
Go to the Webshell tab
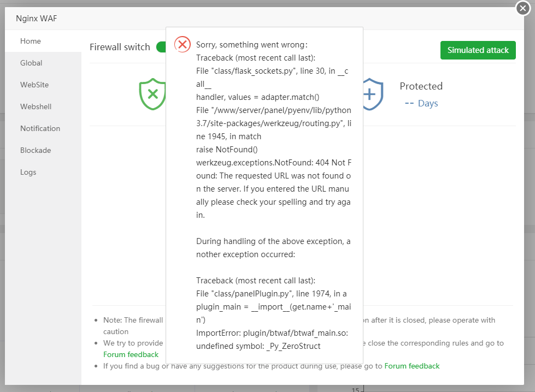(36, 106)
